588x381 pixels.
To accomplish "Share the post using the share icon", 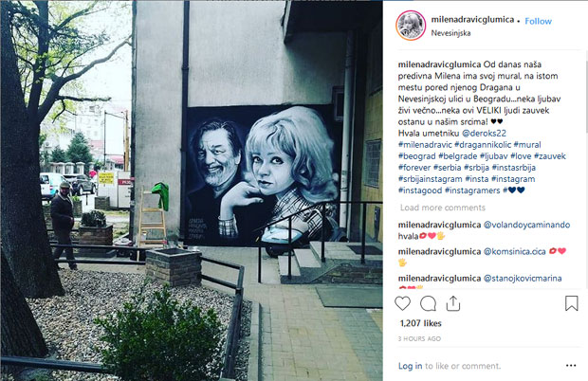I will 453,303.
